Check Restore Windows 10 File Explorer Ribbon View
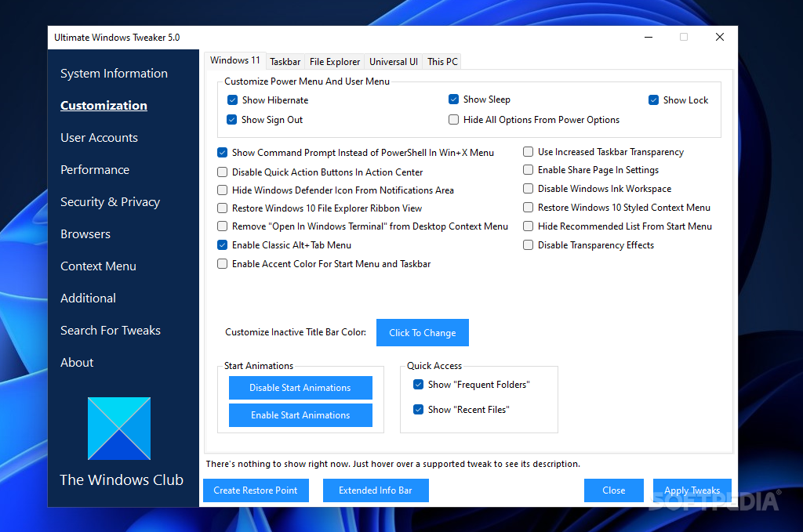 pyautogui.click(x=222, y=208)
